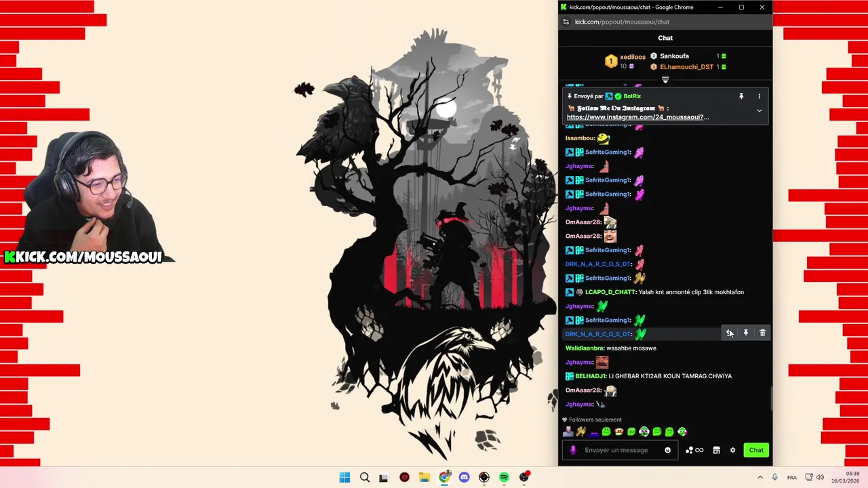The width and height of the screenshot is (868, 488).
Task: Open Windows taskbar search
Action: (x=365, y=477)
